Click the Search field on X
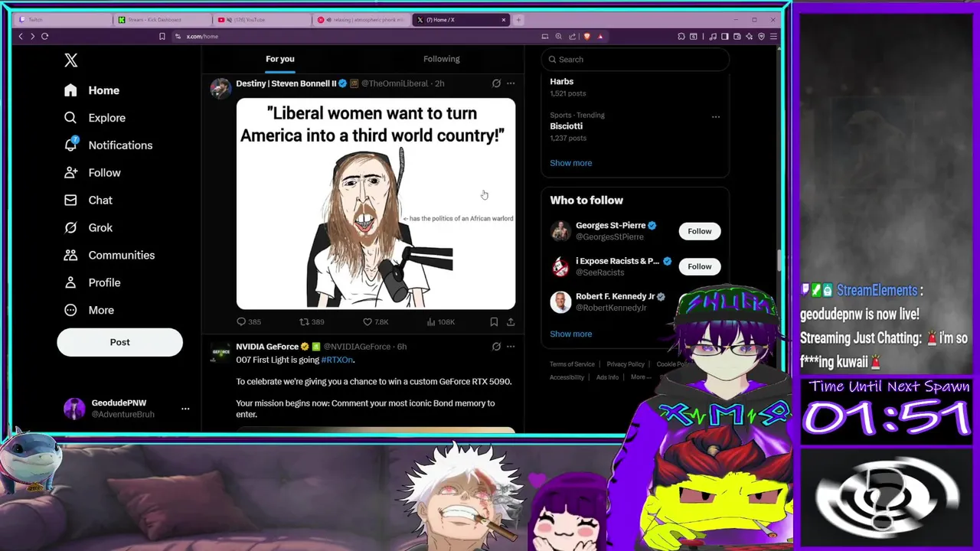The height and width of the screenshot is (551, 980). pos(635,59)
